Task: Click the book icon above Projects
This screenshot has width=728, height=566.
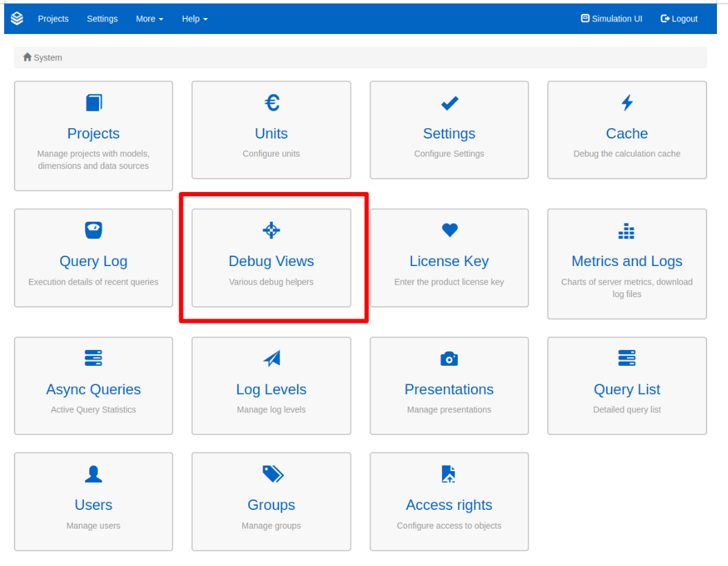Action: [94, 103]
